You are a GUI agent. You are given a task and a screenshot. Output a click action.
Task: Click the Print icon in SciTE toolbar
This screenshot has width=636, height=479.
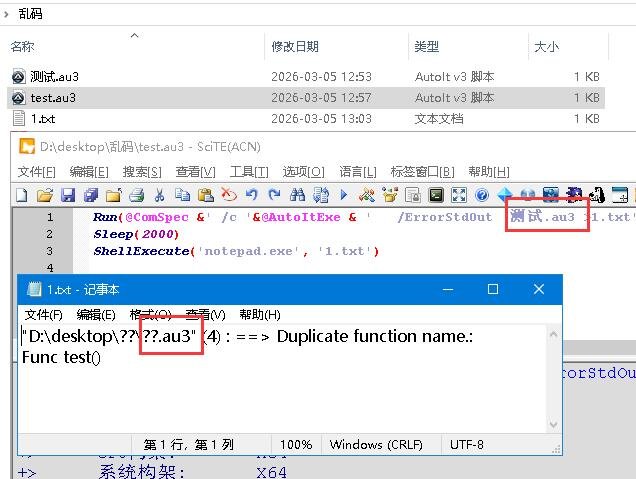[137, 195]
